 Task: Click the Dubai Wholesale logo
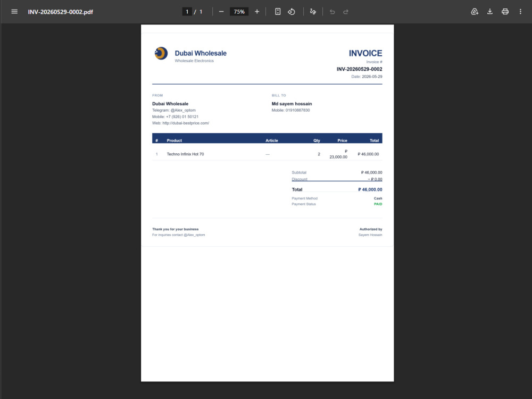(x=161, y=53)
